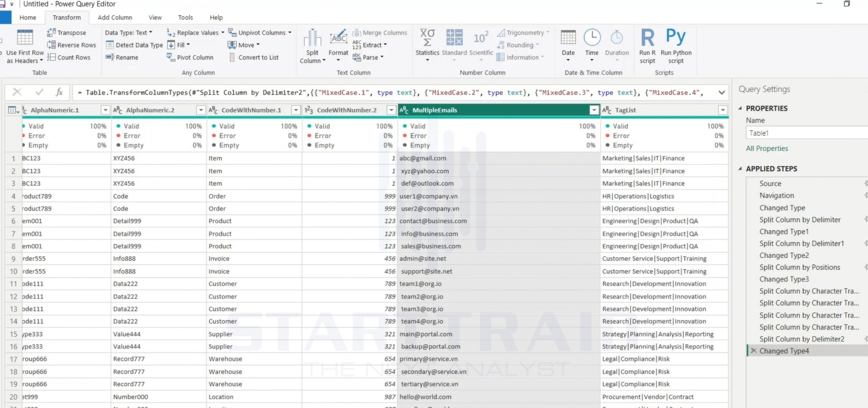The width and height of the screenshot is (868, 408).
Task: Click the Detect Data Type icon
Action: coord(109,45)
